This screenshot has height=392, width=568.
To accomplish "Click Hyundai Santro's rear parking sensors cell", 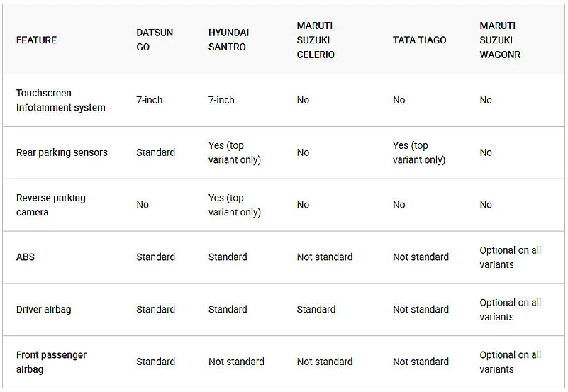I will click(235, 152).
